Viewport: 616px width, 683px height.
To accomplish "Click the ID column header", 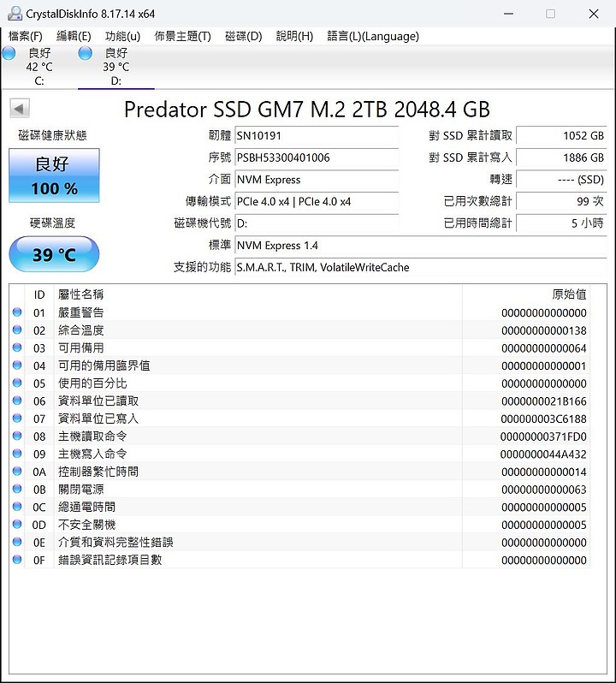I will tap(39, 294).
